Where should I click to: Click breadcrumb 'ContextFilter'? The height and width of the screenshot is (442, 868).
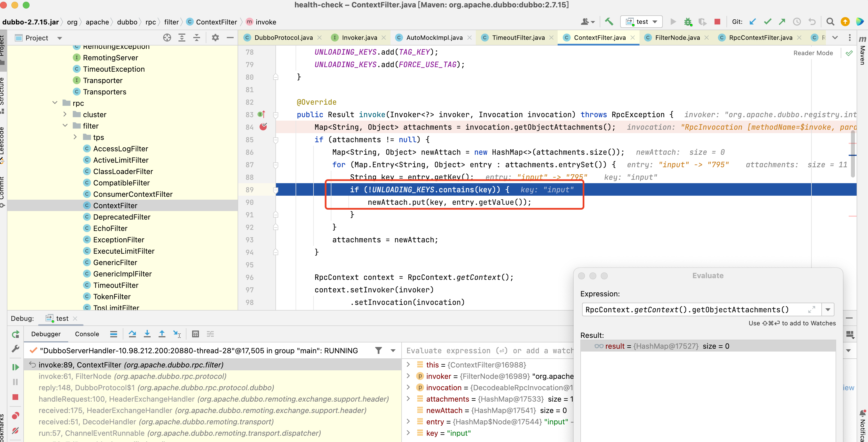coord(216,22)
